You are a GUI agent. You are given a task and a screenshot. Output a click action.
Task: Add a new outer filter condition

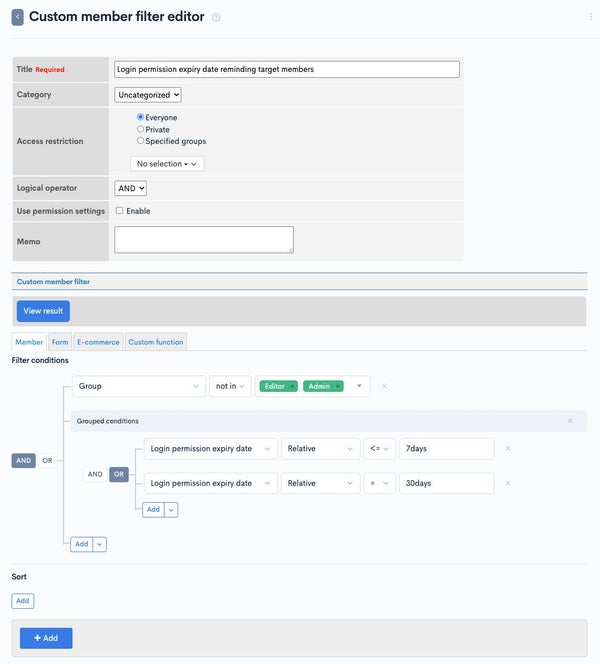click(82, 545)
